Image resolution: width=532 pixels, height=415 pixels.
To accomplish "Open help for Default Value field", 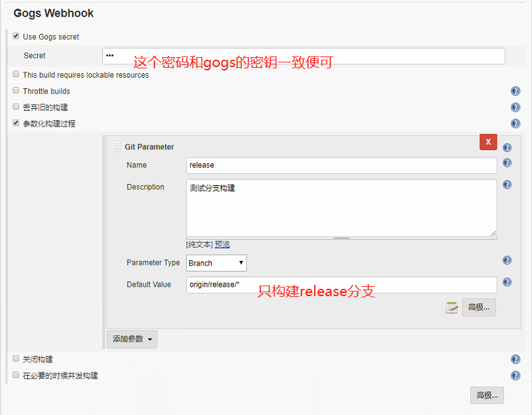I will click(x=507, y=282).
